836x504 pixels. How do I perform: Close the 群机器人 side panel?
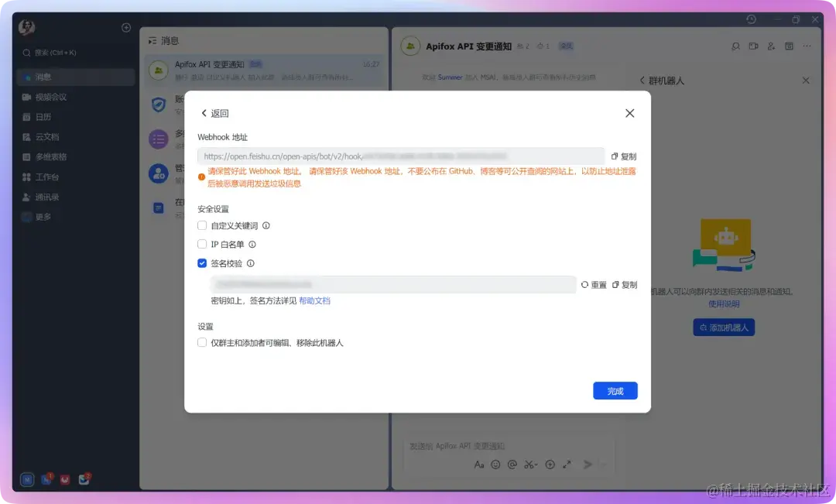pos(806,81)
